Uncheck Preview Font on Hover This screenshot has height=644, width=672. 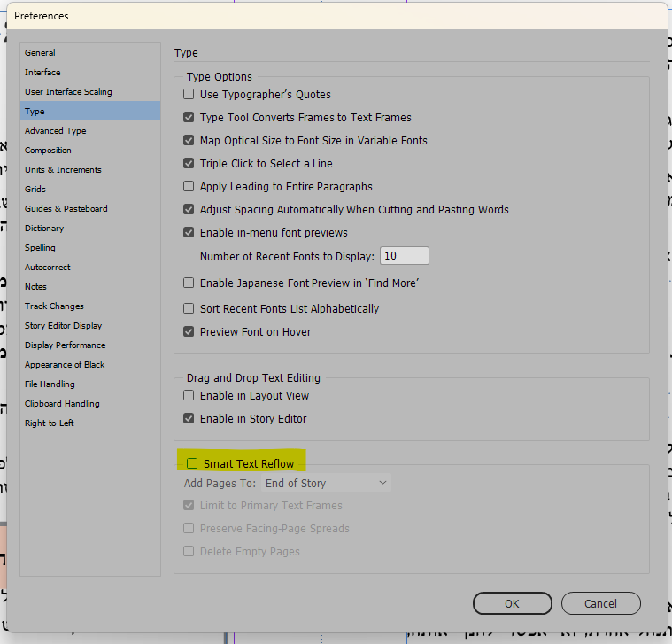(189, 331)
